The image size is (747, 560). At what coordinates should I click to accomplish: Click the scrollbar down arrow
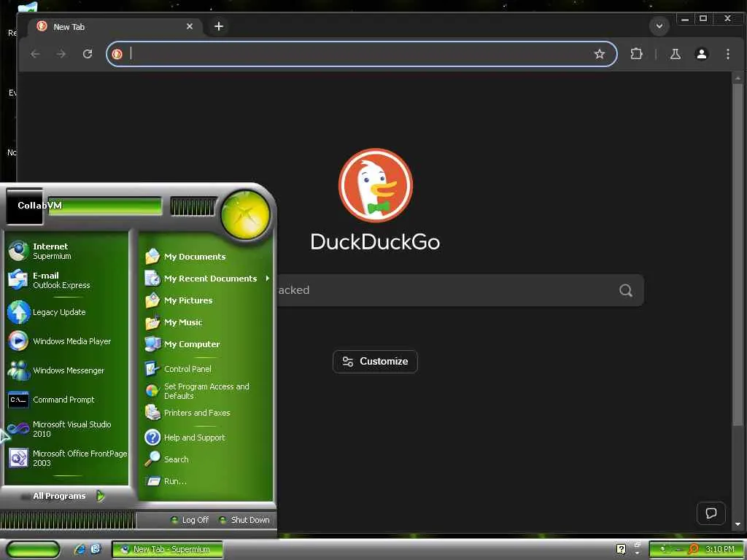(738, 524)
